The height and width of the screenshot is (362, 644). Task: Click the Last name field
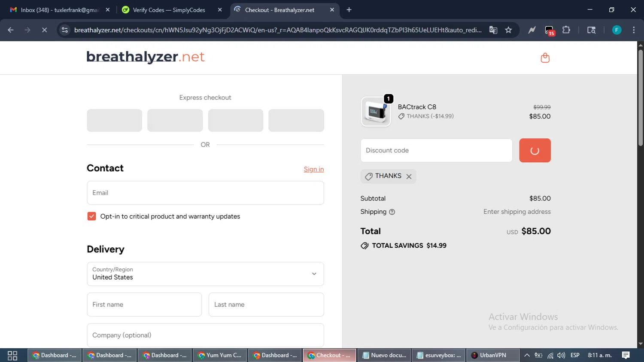point(266,304)
